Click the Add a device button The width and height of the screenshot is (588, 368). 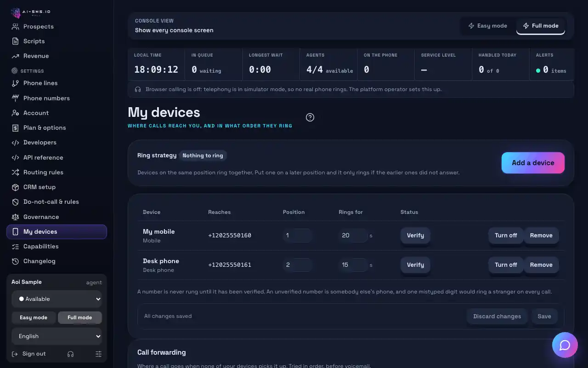click(533, 163)
